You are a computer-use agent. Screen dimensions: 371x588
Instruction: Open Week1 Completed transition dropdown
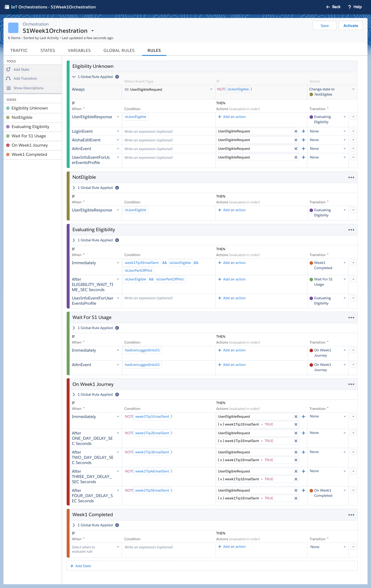pyautogui.click(x=345, y=263)
